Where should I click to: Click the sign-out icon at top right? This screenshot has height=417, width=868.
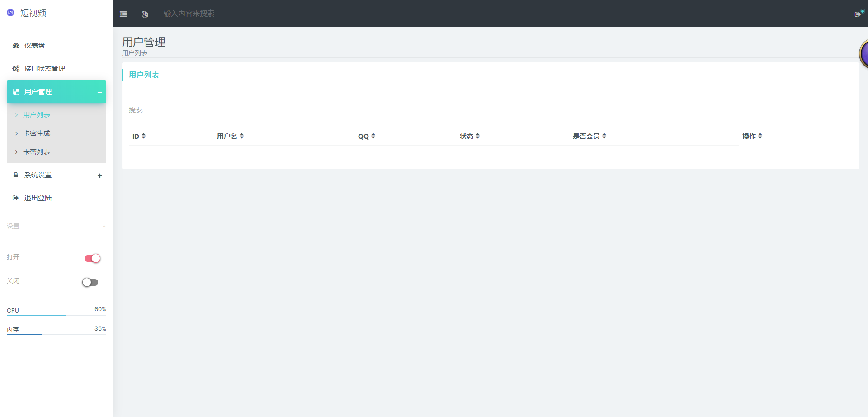coord(858,14)
